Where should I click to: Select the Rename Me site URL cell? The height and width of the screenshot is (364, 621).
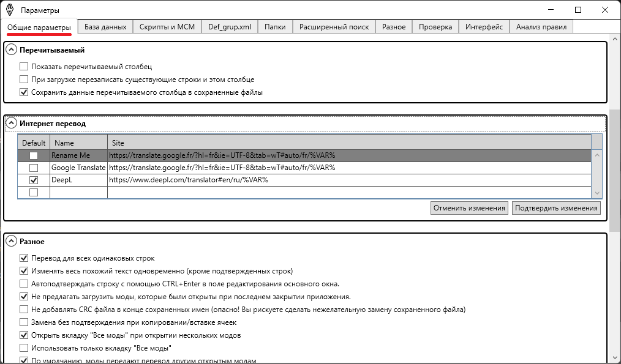pyautogui.click(x=349, y=155)
